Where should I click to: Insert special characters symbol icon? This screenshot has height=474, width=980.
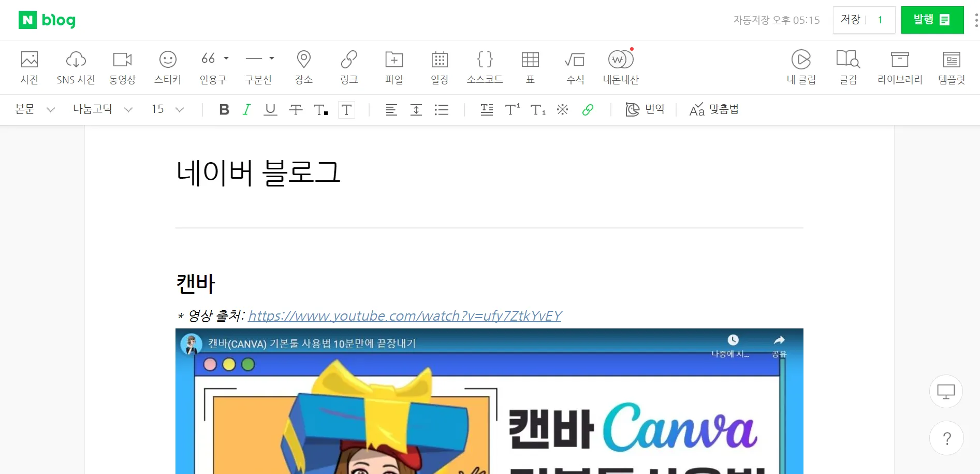(x=563, y=110)
